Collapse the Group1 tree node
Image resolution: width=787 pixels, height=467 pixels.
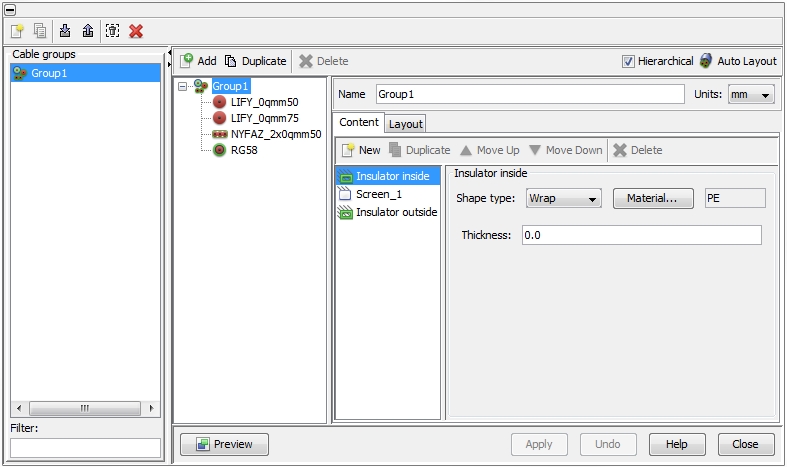[x=183, y=86]
